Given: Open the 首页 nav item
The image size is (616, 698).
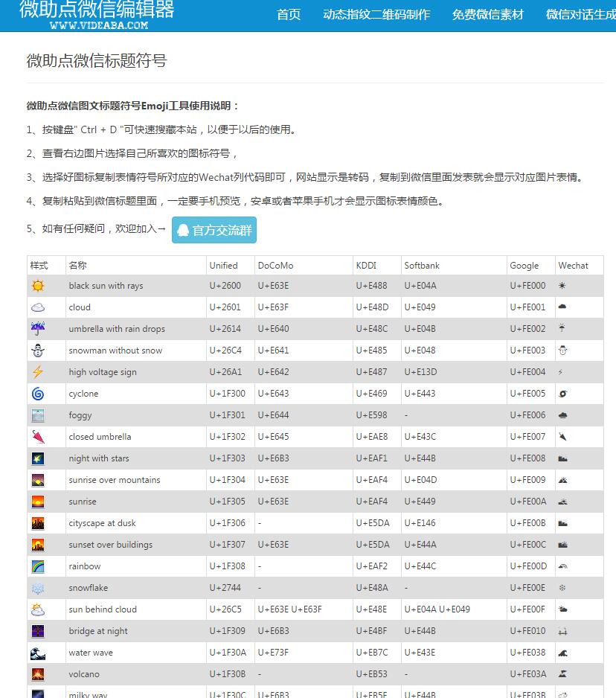Looking at the screenshot, I should [x=289, y=15].
